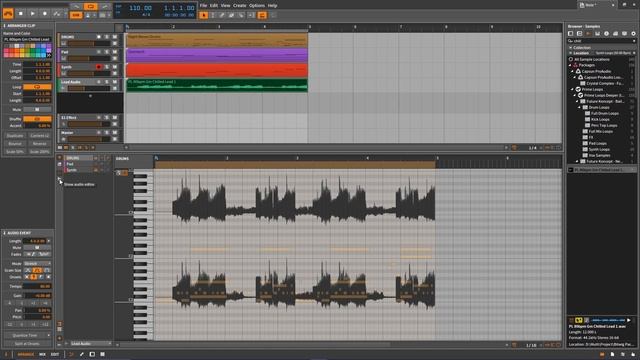The width and height of the screenshot is (640, 360).
Task: Toggle the orange follow-playback button in toolbar
Action: (262, 15)
